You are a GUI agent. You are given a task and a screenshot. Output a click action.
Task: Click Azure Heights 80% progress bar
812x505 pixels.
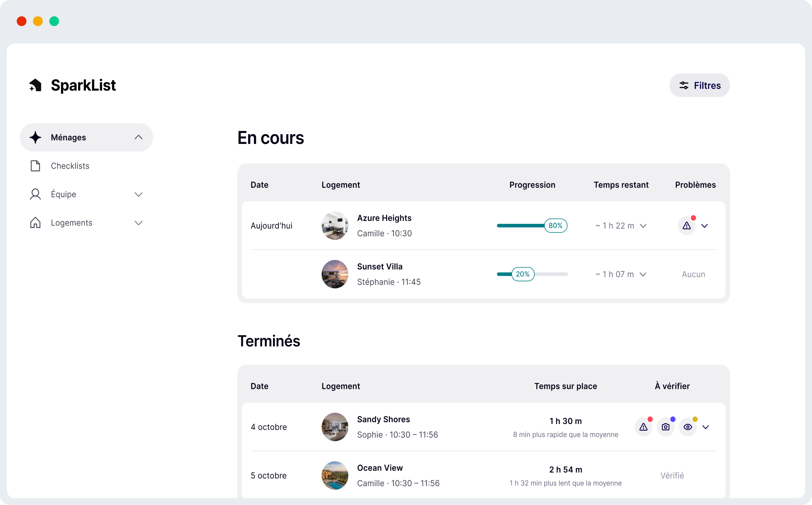pyautogui.click(x=532, y=226)
